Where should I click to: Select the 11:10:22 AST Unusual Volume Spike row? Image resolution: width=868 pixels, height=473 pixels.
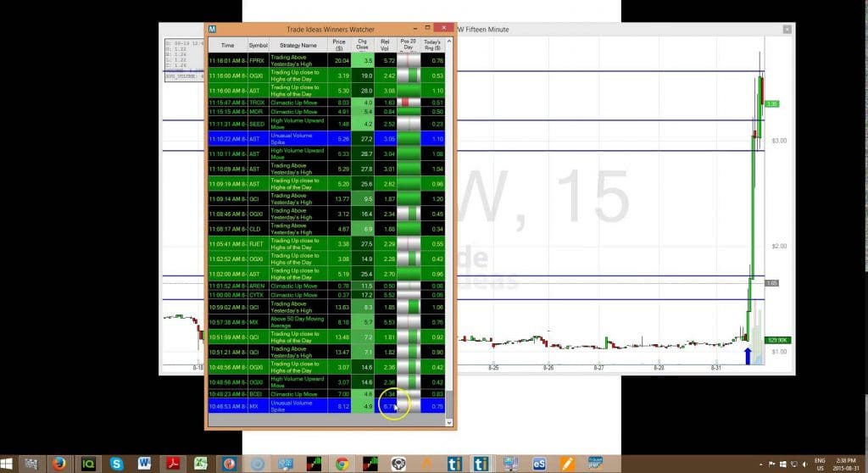326,138
